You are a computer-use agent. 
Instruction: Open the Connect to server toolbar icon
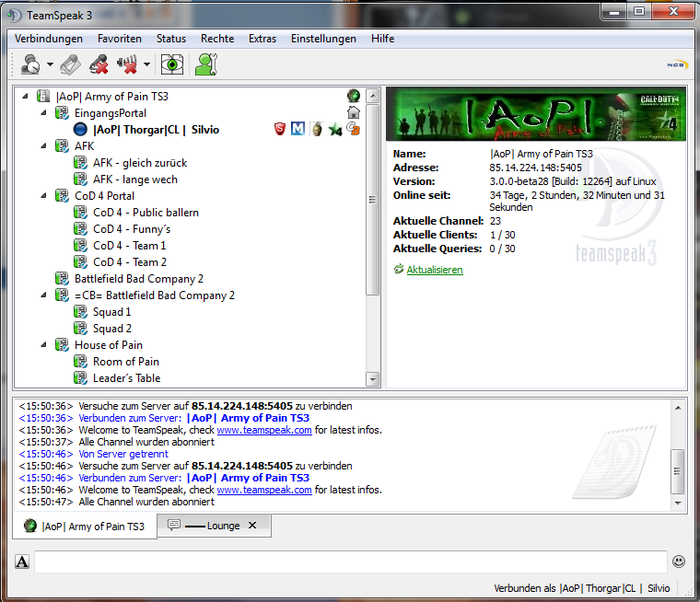[30, 64]
